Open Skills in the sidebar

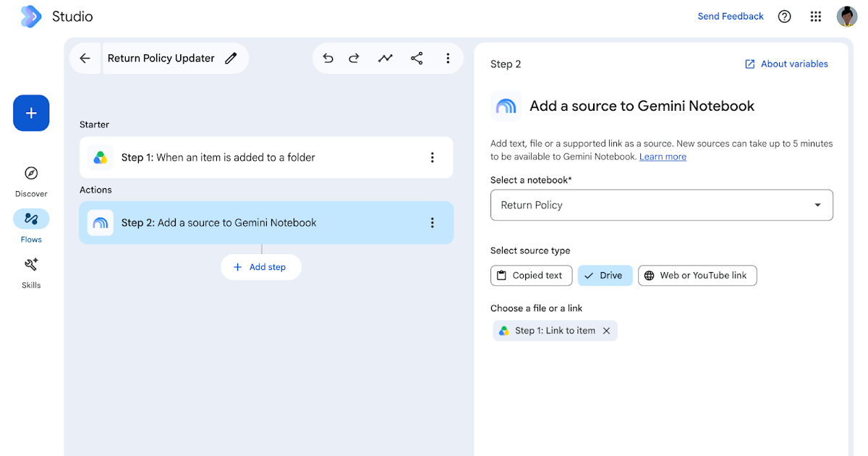coord(31,272)
